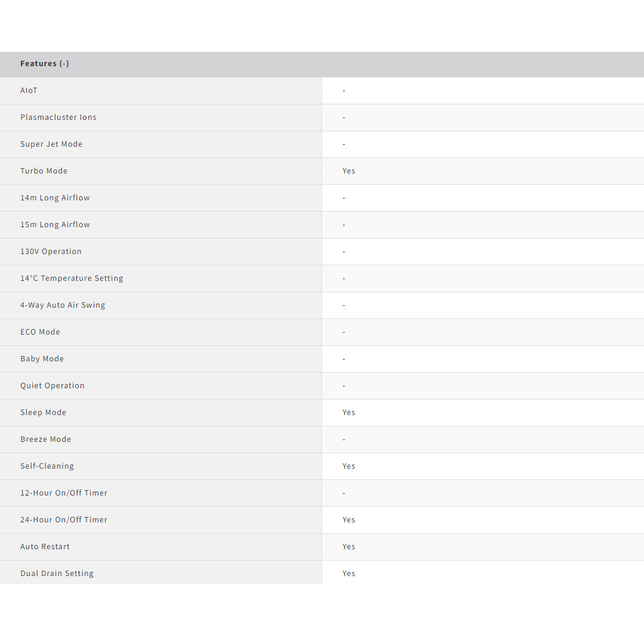The image size is (644, 644).
Task: Click the Yes value for Sleep Mode
Action: pos(349,413)
